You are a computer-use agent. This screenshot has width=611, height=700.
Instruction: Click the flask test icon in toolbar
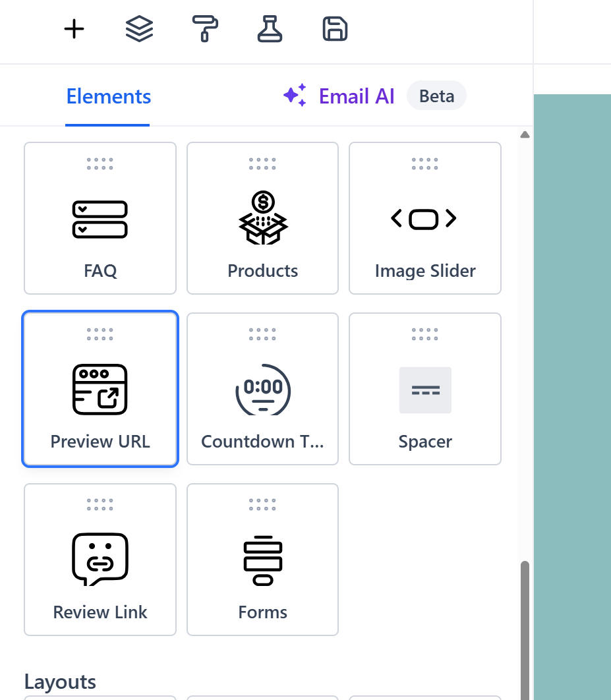pos(270,29)
